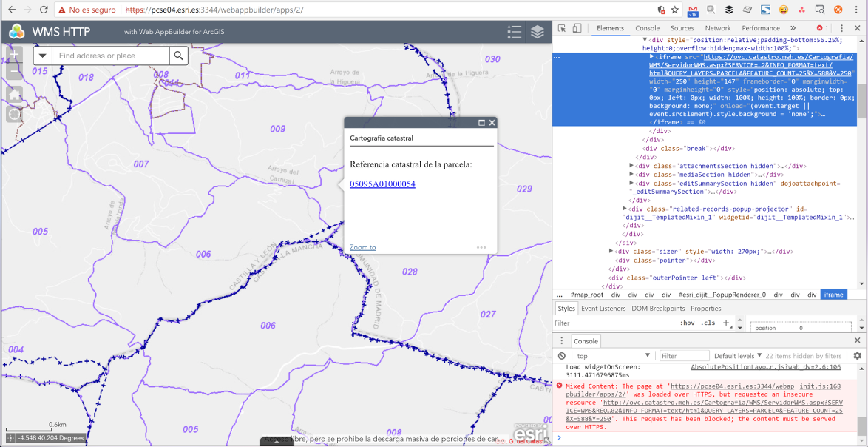
Task: Open the AbsolutePositionLayo…r.js source link
Action: 765,367
